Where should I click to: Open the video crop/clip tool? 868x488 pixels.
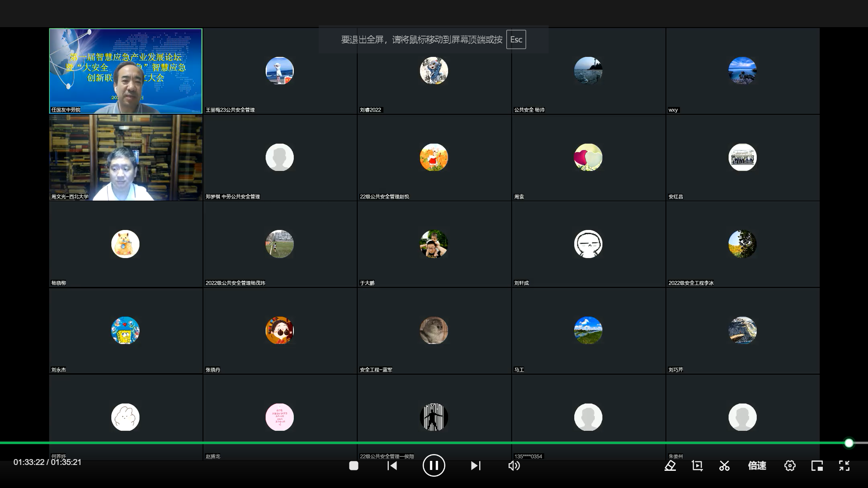[x=697, y=466]
